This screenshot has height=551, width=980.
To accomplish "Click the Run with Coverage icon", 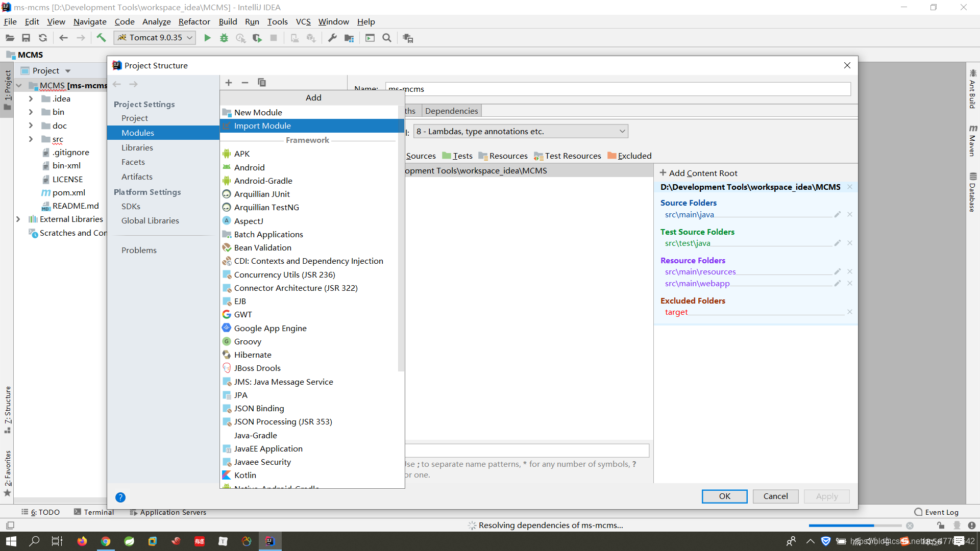I will [x=257, y=38].
